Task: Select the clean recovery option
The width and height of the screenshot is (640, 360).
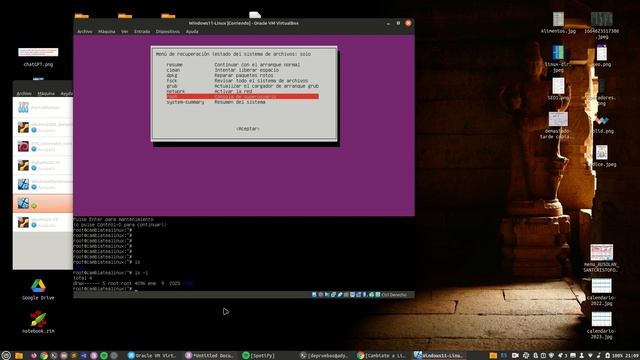Action: [x=242, y=70]
